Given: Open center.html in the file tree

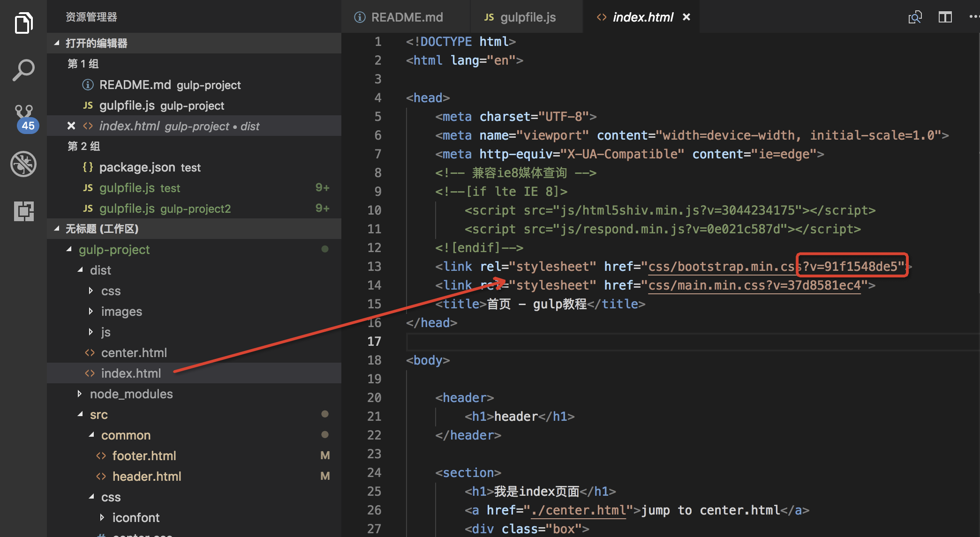Looking at the screenshot, I should click(134, 352).
